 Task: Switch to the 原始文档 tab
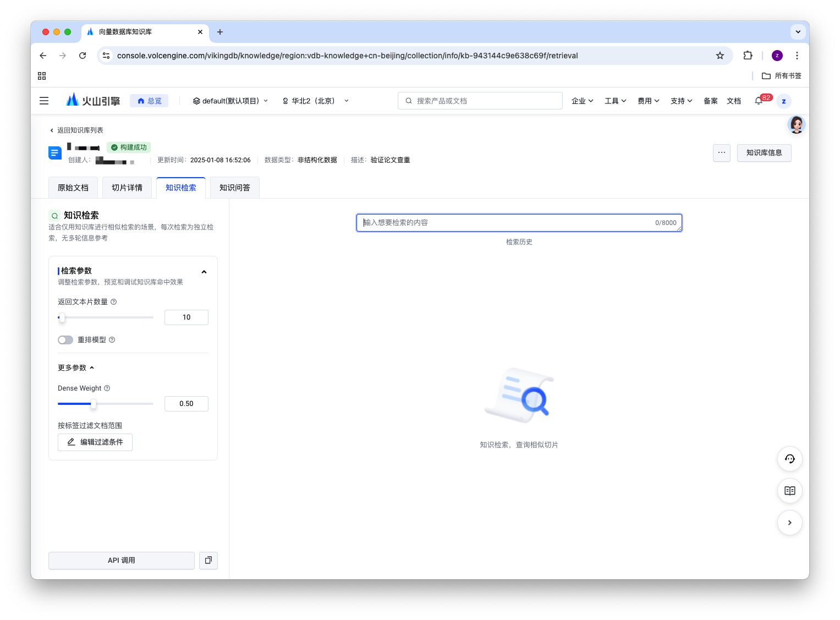click(73, 188)
